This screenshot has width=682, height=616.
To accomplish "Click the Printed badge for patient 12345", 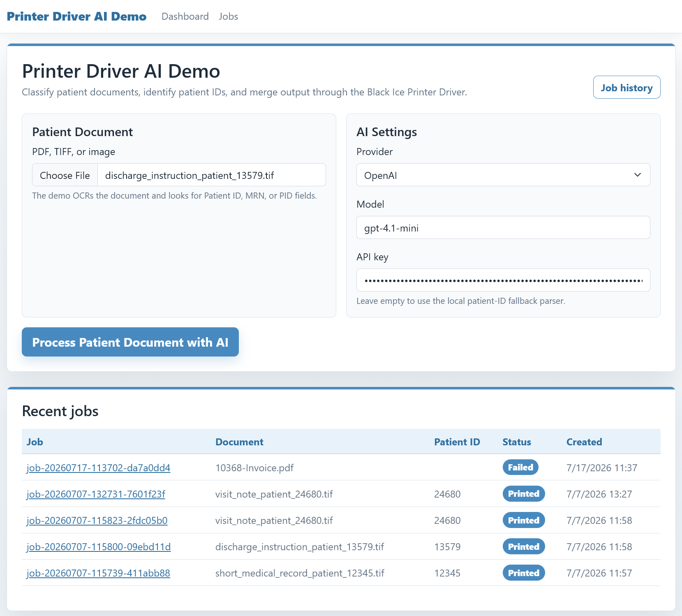I will (x=524, y=573).
